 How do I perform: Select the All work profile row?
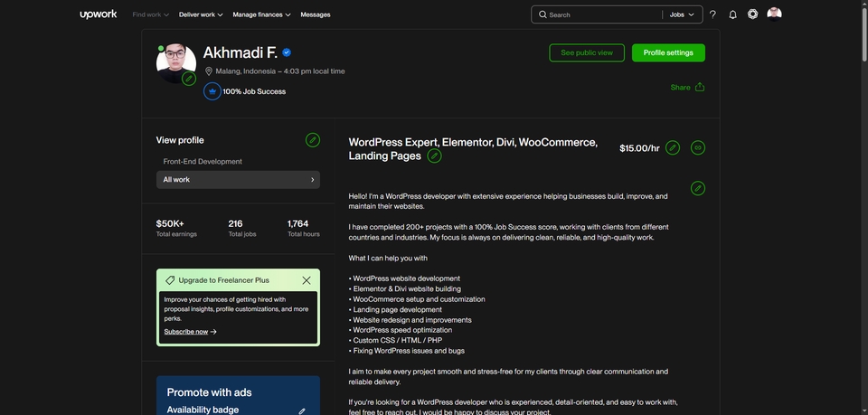point(238,180)
